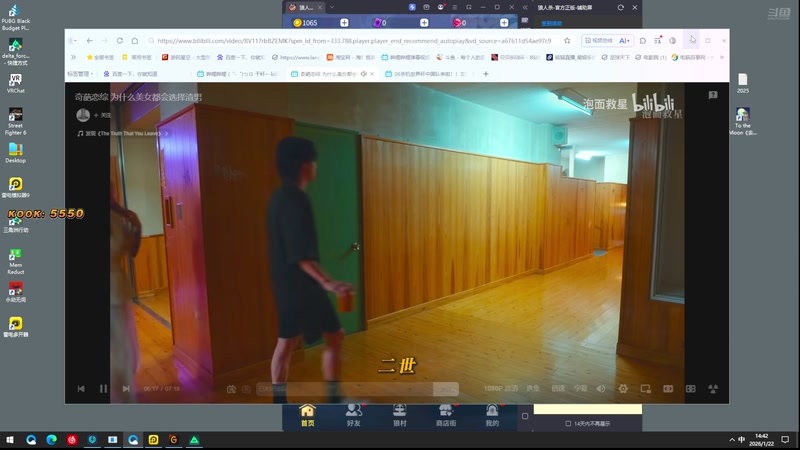
Task: Open the 全部书签 bookmarks folder
Action: click(100, 57)
